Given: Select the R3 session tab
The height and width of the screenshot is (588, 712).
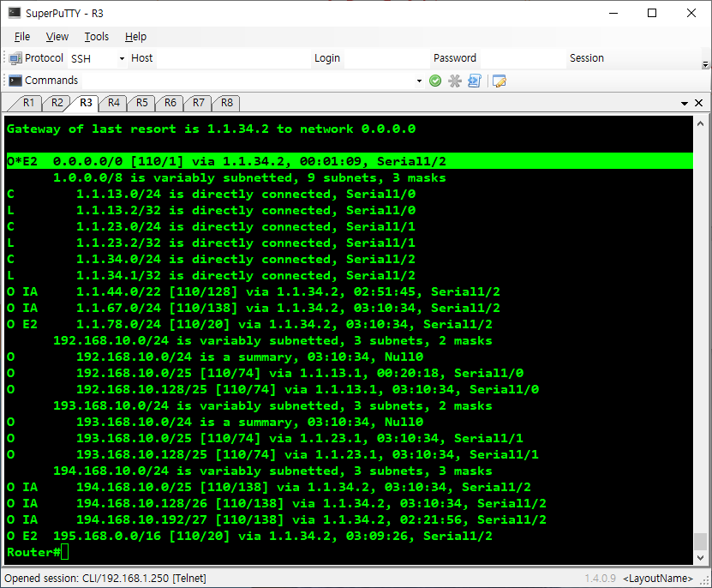Looking at the screenshot, I should pyautogui.click(x=86, y=102).
